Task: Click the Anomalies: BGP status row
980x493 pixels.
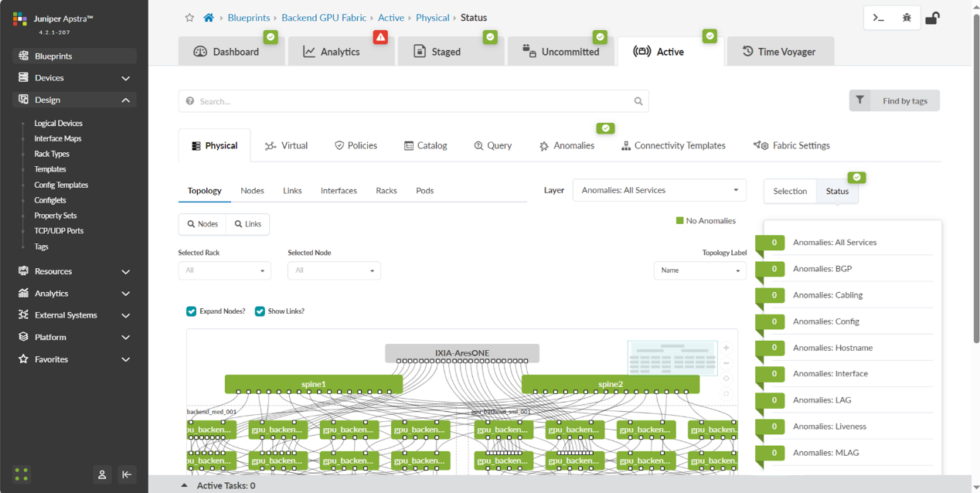Action: (844, 269)
